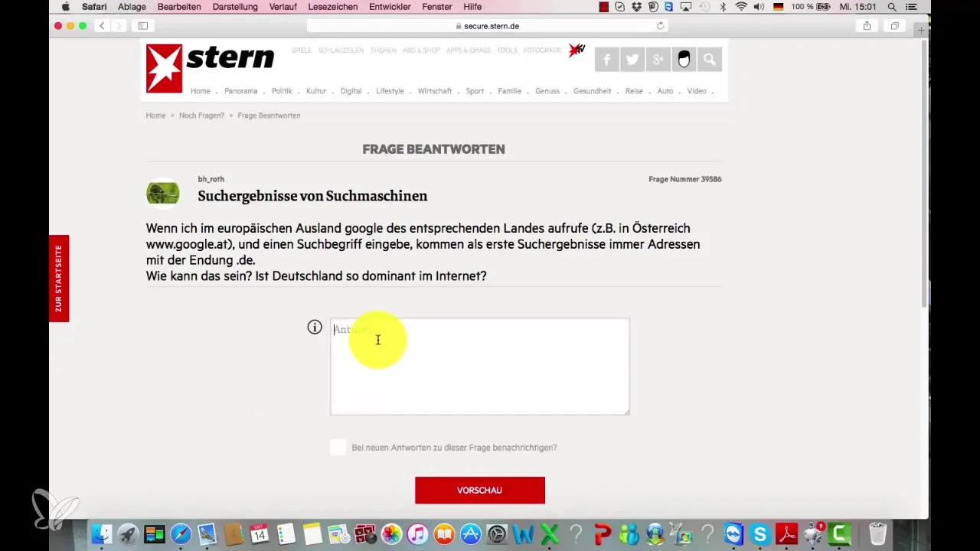
Task: Click into the answer text area
Action: (480, 367)
